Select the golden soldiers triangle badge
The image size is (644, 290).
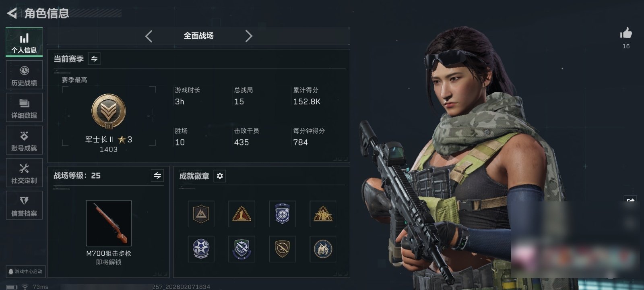[x=323, y=214]
